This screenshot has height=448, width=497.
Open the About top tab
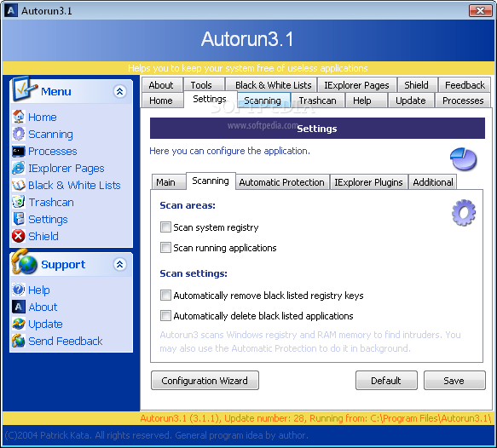[162, 85]
